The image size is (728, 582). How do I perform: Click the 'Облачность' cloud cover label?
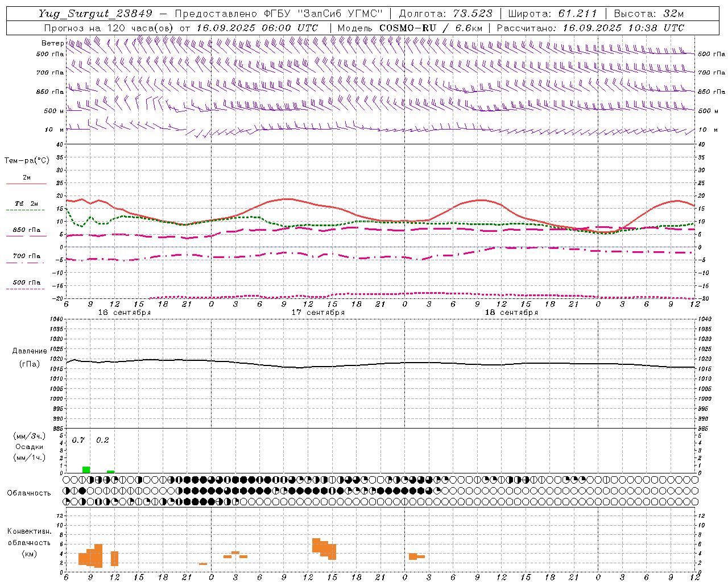tap(29, 493)
